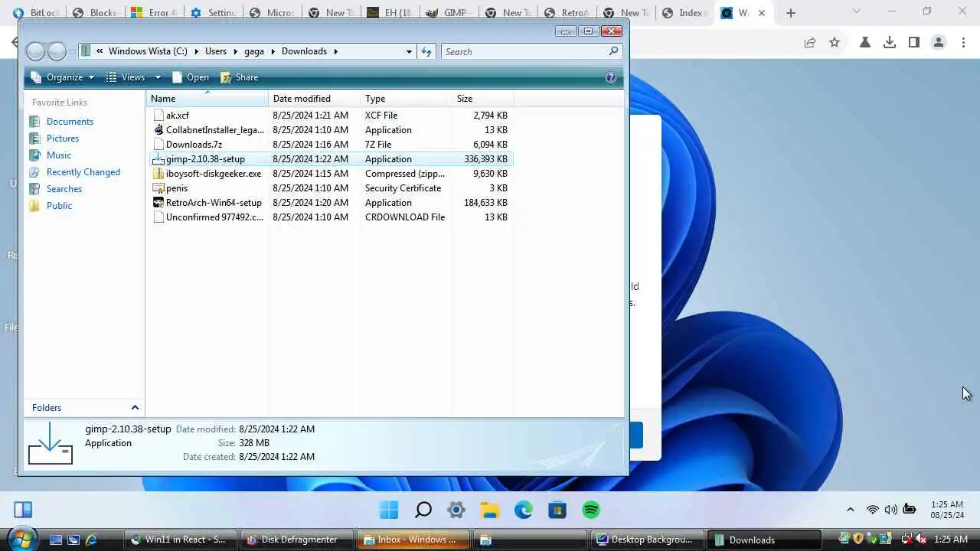
Task: Select the ak.xcf file row
Action: tap(330, 116)
